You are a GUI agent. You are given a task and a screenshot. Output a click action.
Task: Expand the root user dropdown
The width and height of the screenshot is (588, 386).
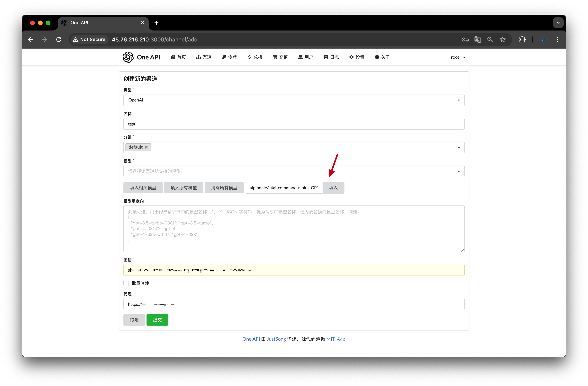click(458, 57)
